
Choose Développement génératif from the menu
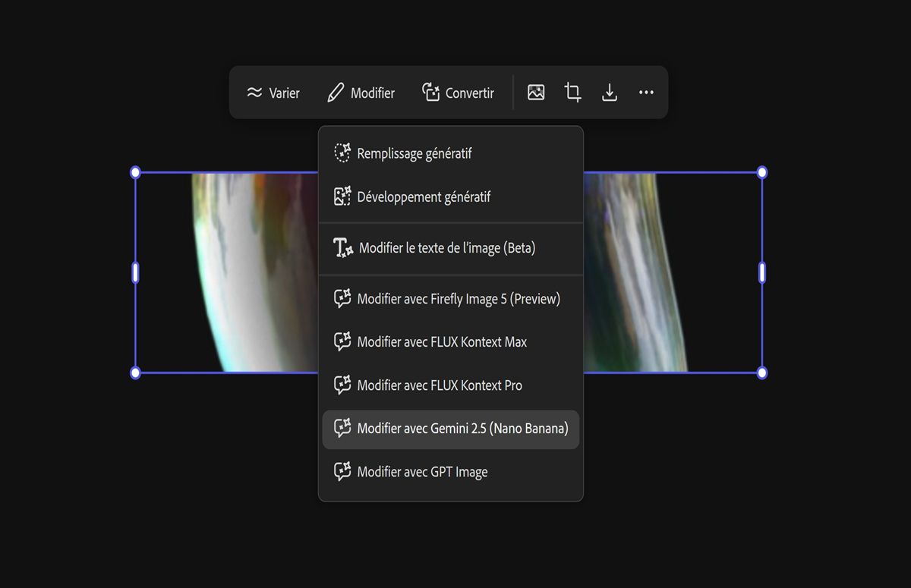point(451,197)
